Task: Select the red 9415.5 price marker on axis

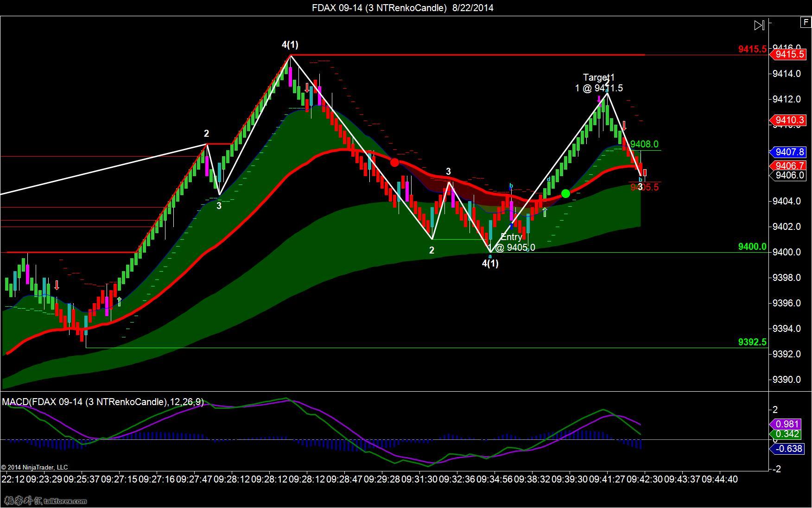Action: [787, 54]
